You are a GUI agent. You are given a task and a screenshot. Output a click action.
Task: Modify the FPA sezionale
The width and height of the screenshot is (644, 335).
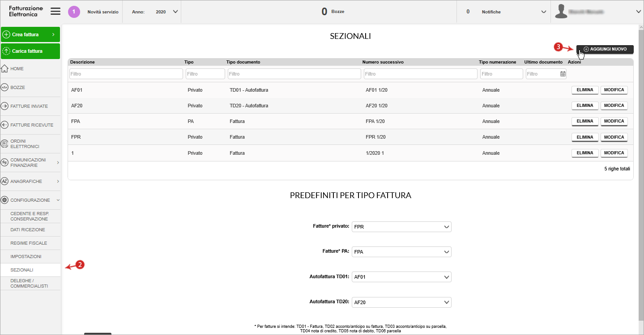(x=614, y=121)
